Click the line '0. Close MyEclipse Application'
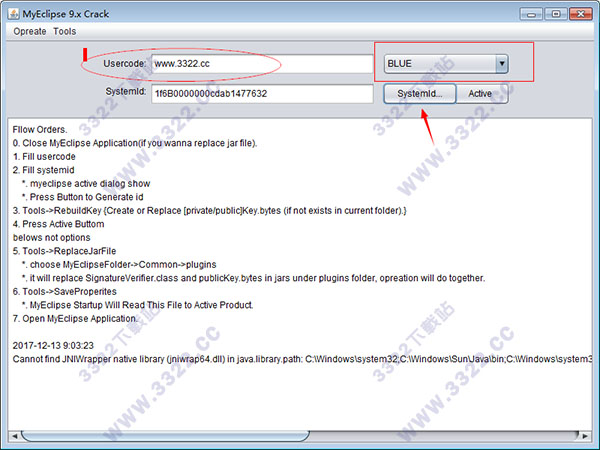The height and width of the screenshot is (450, 600). tap(135, 143)
